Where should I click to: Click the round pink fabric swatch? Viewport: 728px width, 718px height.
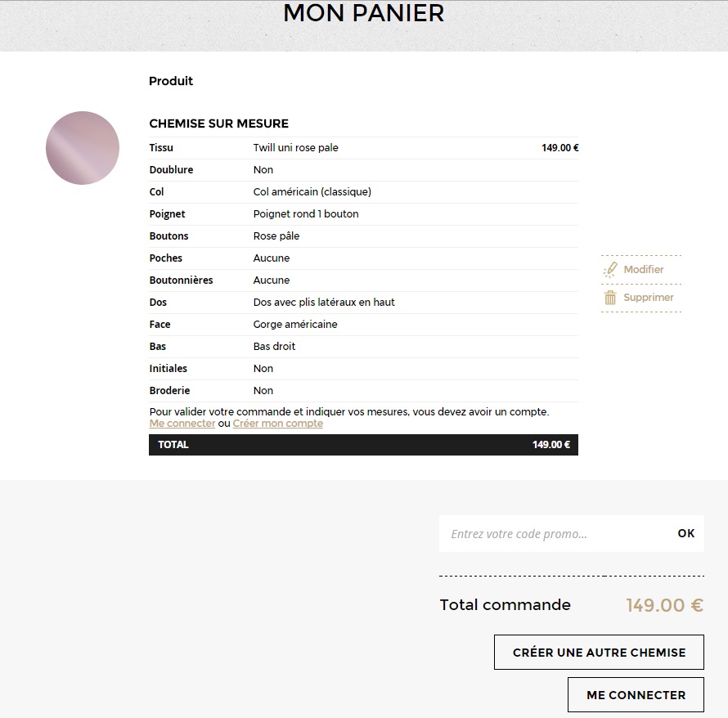click(x=83, y=148)
